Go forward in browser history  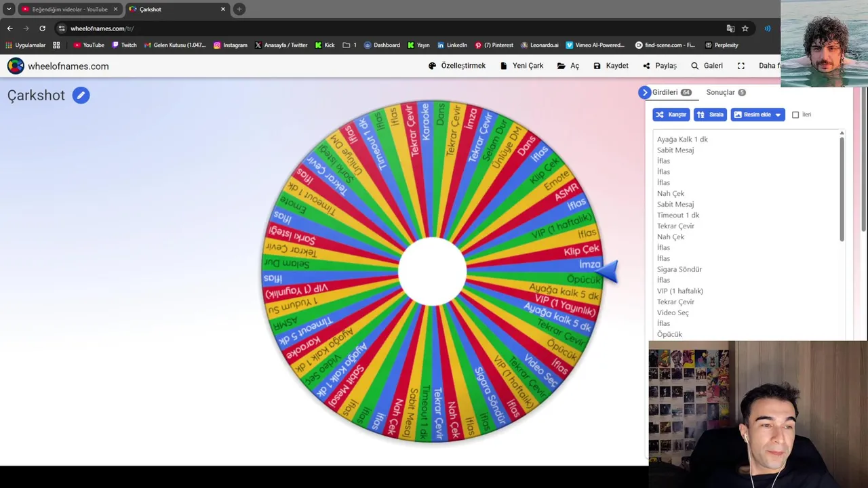(26, 28)
